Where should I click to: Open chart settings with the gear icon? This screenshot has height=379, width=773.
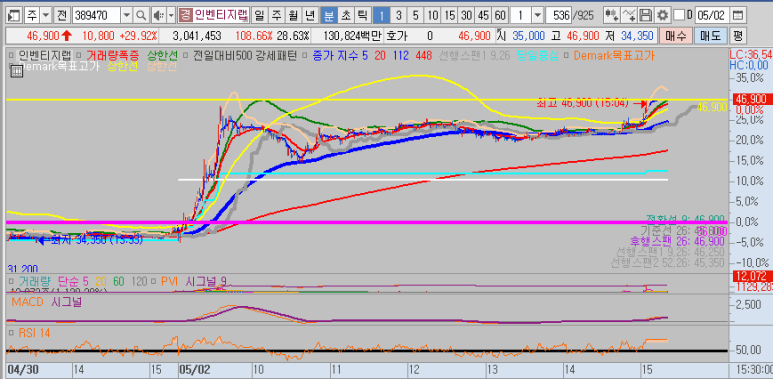click(663, 15)
